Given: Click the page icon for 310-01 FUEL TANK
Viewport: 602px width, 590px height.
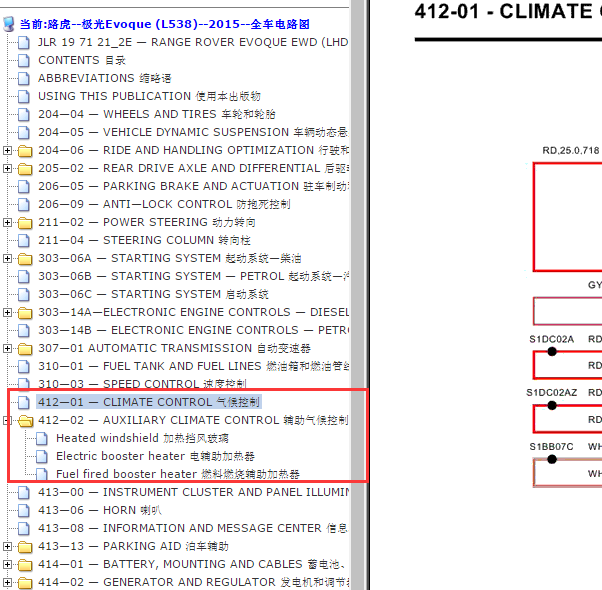Looking at the screenshot, I should pyautogui.click(x=24, y=366).
